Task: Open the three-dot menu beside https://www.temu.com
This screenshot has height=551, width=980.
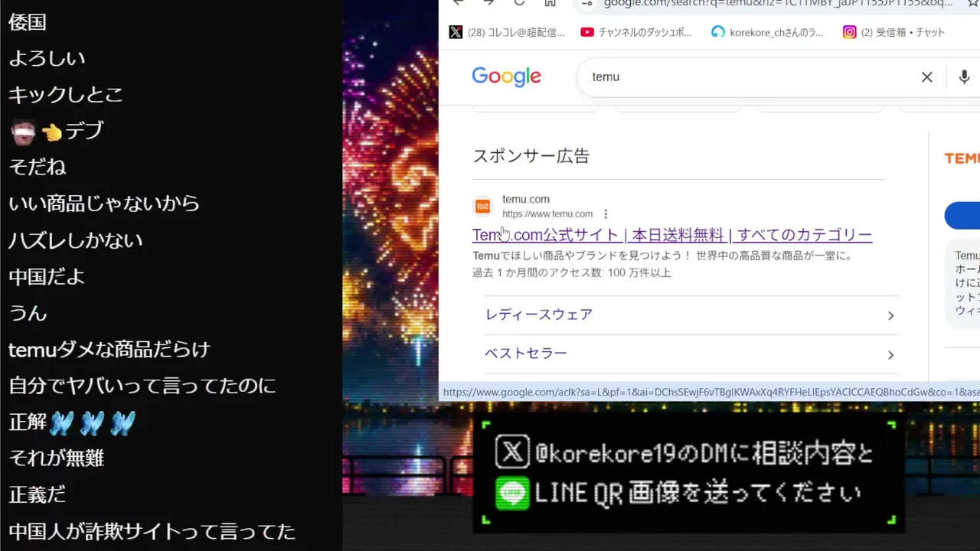Action: [x=606, y=214]
